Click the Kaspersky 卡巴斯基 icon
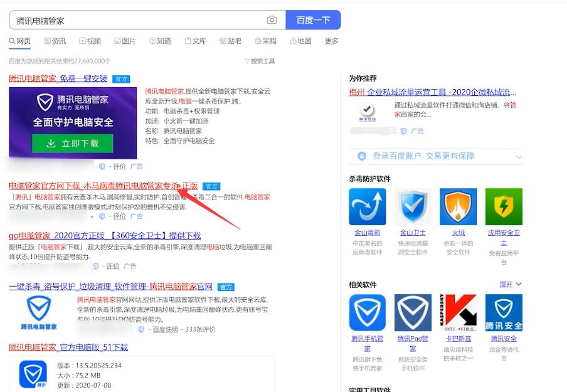 coord(458,312)
